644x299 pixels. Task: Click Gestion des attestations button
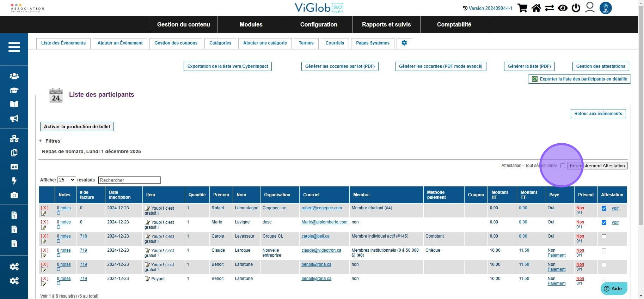(601, 66)
